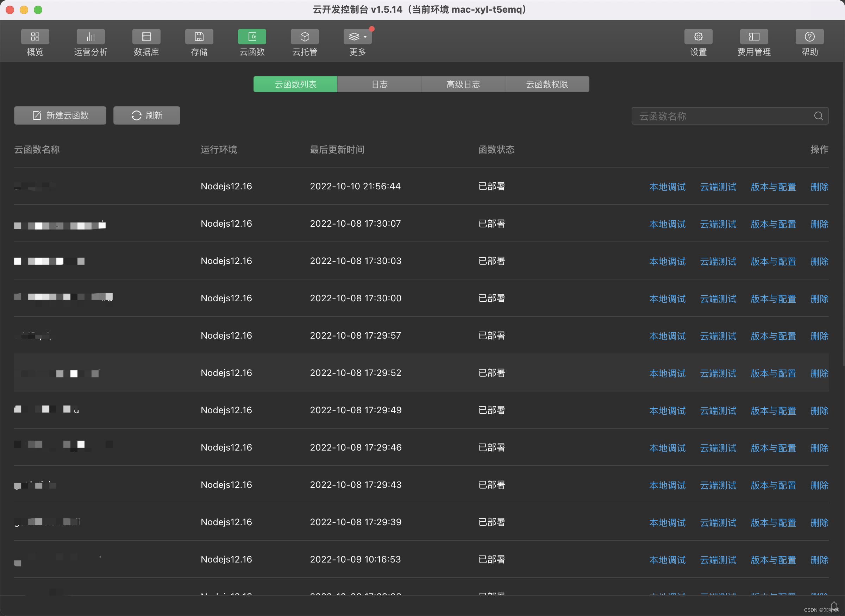Screen dimensions: 845x616
Task: Click 版本与配置 for the 17:30:00 row
Action: [773, 299]
